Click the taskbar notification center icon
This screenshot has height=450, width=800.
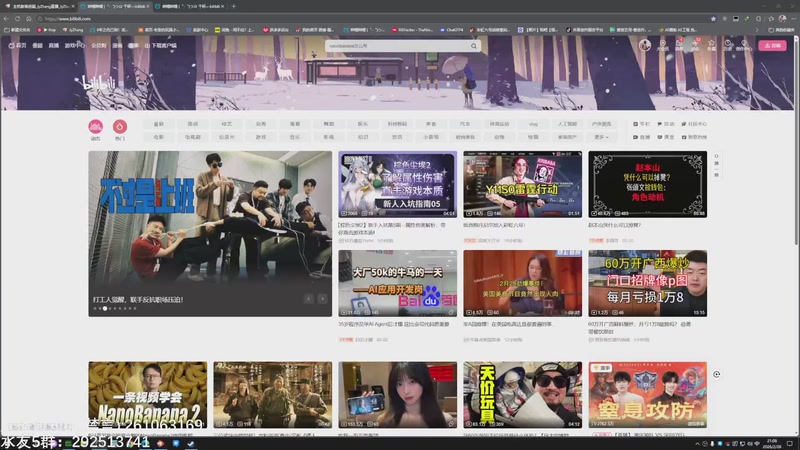coord(790,444)
